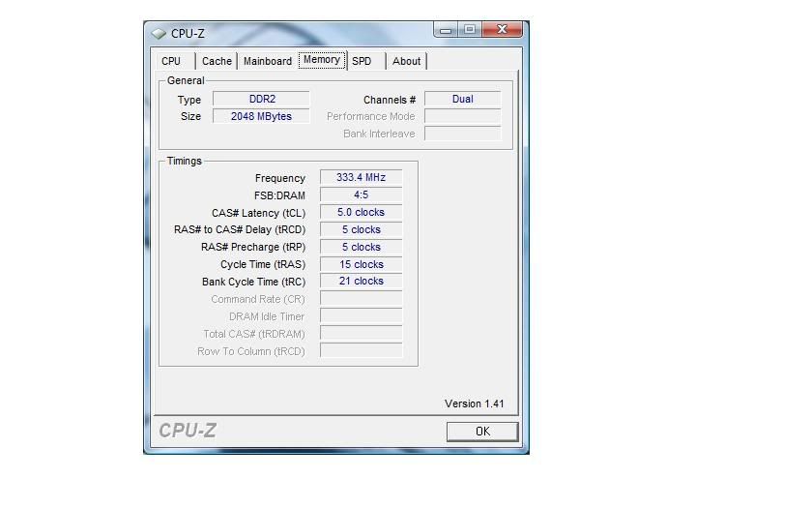Click the FSB:DRAM label
Viewport: 812px width, 508px height.
(x=279, y=195)
